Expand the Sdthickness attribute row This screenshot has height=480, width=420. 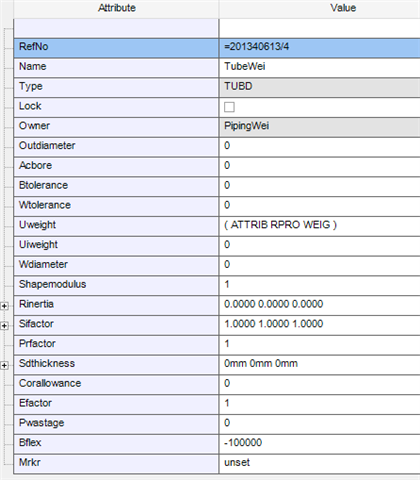[x=4, y=365]
